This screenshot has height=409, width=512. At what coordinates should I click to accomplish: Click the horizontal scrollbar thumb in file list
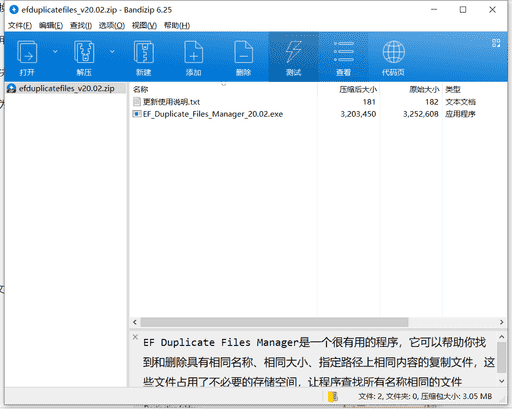(274, 322)
